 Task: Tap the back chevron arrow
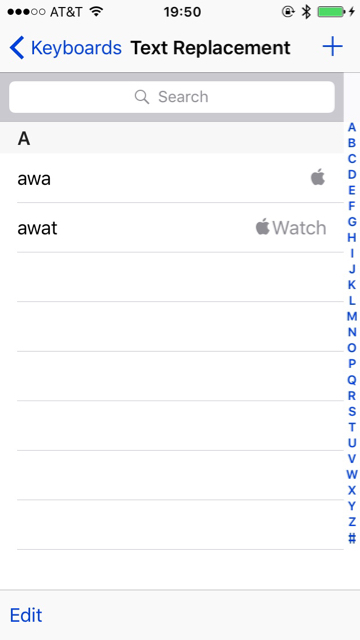click(x=17, y=48)
